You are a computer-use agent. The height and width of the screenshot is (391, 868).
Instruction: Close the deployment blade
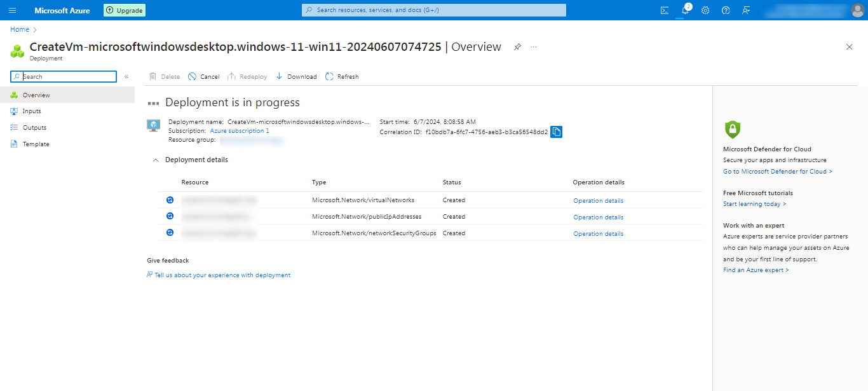tap(850, 47)
